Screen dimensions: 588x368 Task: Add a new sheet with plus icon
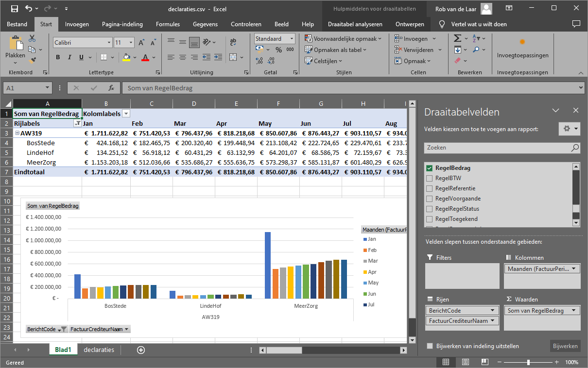(x=141, y=350)
